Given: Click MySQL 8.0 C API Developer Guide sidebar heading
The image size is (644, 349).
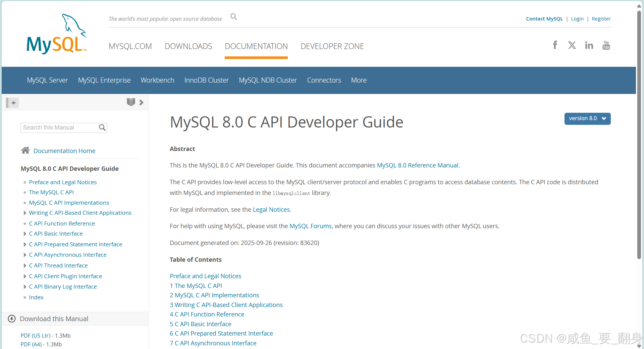Looking at the screenshot, I should click(x=70, y=169).
